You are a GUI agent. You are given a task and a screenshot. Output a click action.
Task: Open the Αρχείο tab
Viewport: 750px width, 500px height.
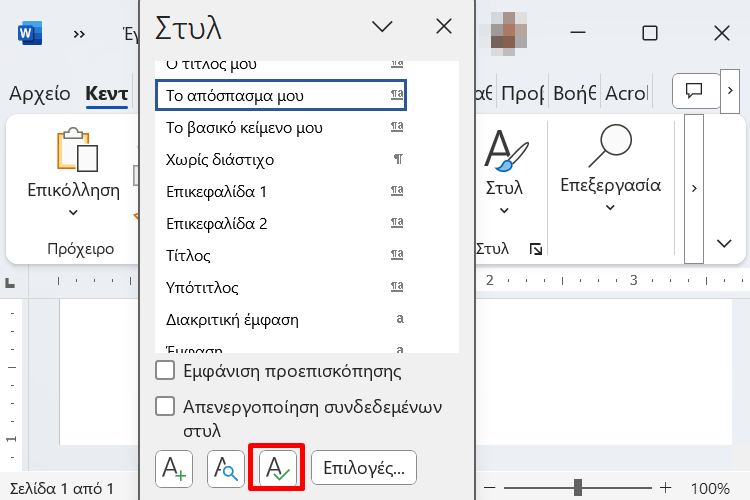pos(40,94)
